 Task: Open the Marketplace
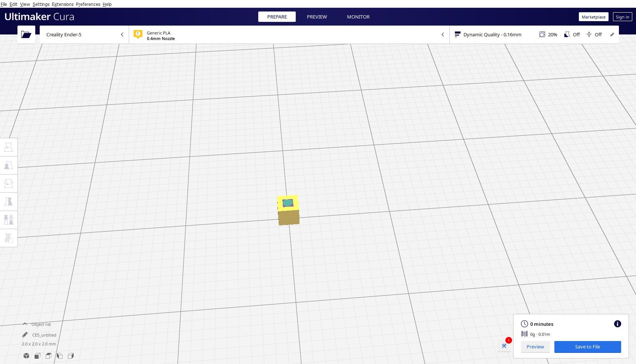(593, 17)
